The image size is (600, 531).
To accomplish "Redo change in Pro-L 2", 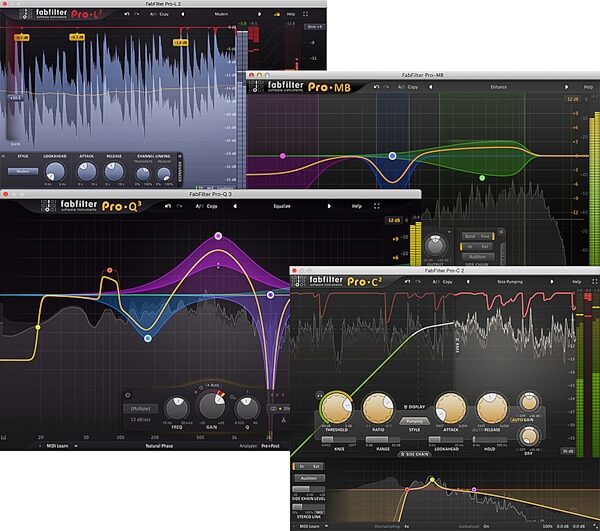I will tap(137, 14).
